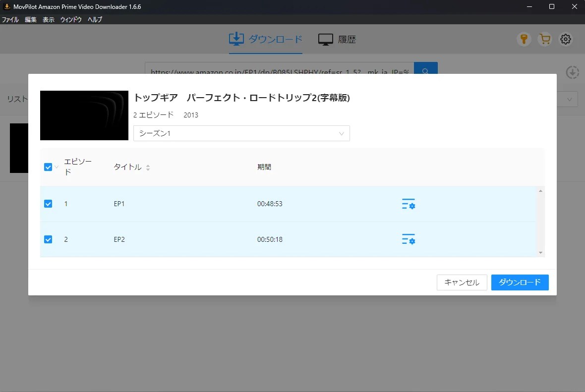Switch to the 履歴 tab

(x=337, y=40)
